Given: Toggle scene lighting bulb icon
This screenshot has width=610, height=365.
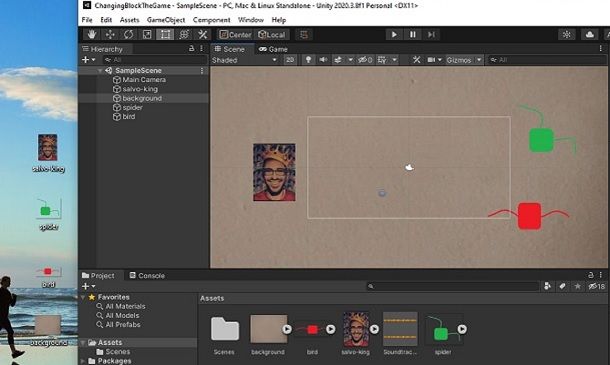Looking at the screenshot, I should coord(308,60).
